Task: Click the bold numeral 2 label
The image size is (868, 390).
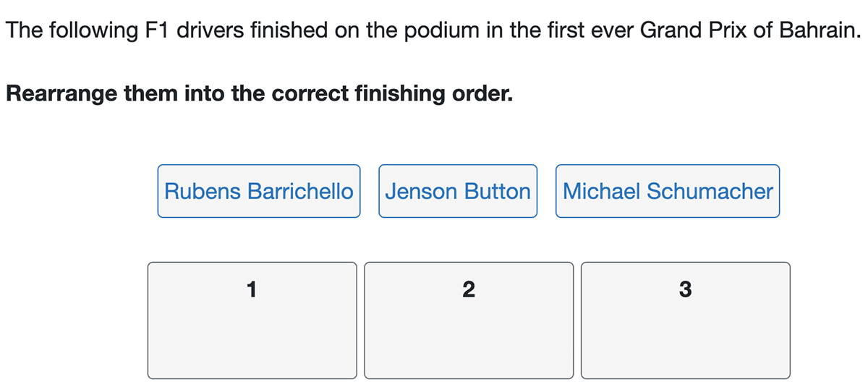Action: point(468,290)
